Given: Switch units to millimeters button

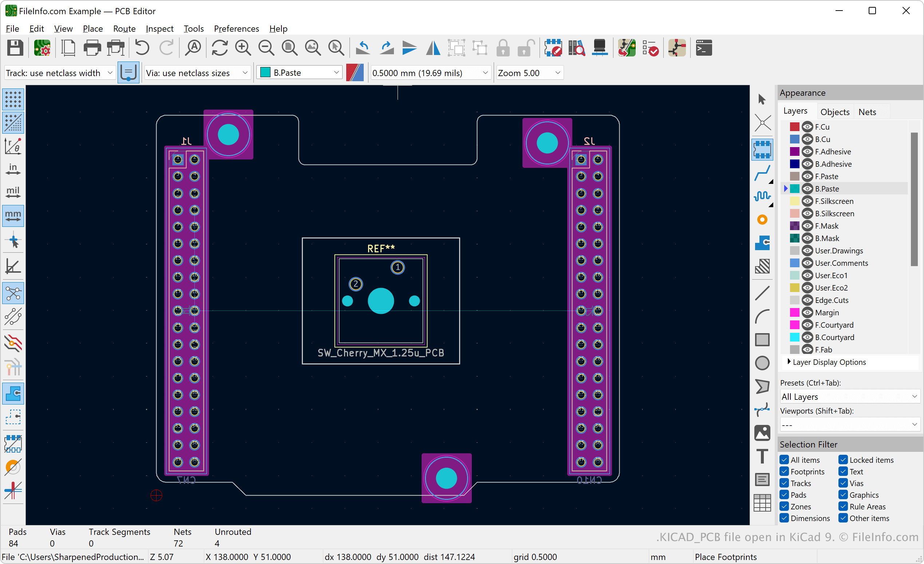Looking at the screenshot, I should 13,216.
